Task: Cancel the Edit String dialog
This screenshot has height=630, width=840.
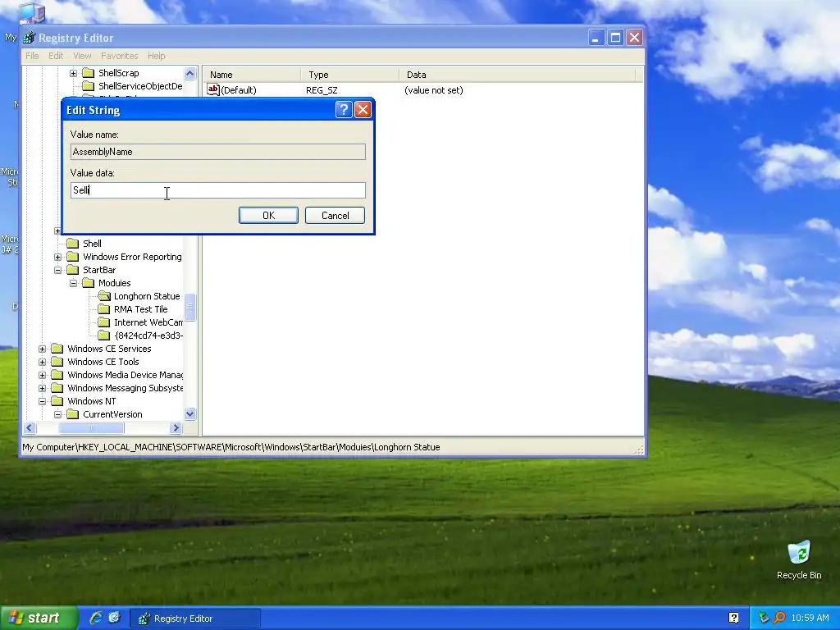Action: coord(336,216)
